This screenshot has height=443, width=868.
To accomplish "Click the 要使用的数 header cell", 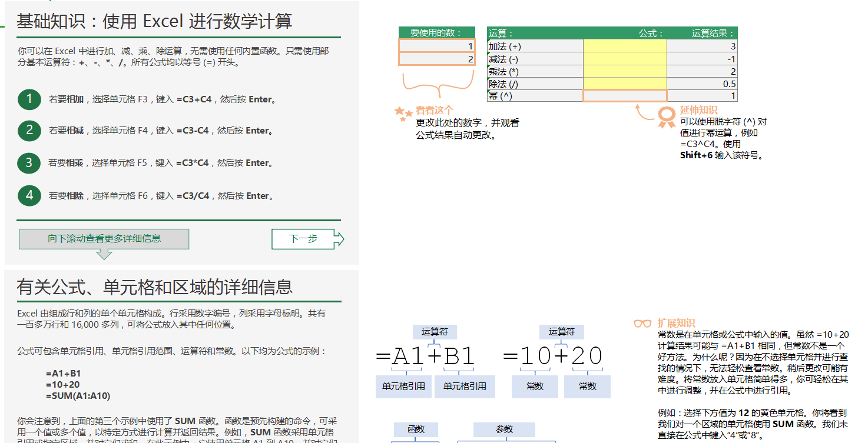I will point(437,33).
